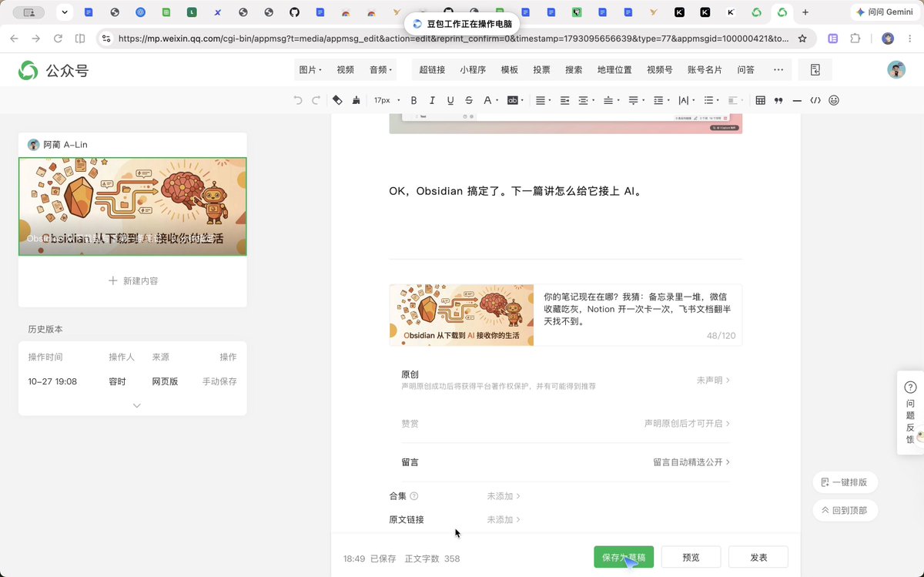Viewport: 924px width, 577px height.
Task: Open the 模板 menu item
Action: (510, 69)
